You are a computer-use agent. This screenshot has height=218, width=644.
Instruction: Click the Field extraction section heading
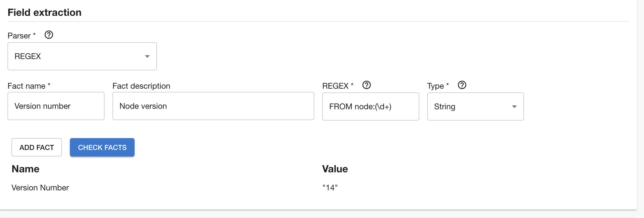point(44,12)
